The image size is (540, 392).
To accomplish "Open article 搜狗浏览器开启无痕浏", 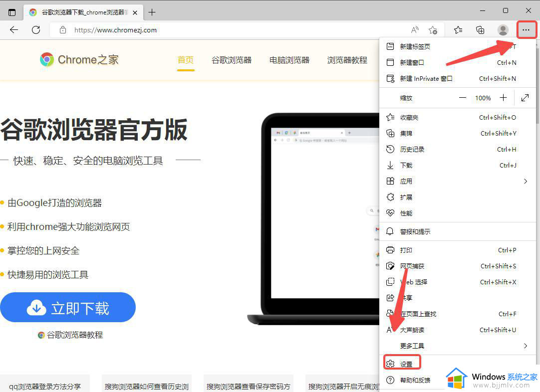I will coord(343,386).
